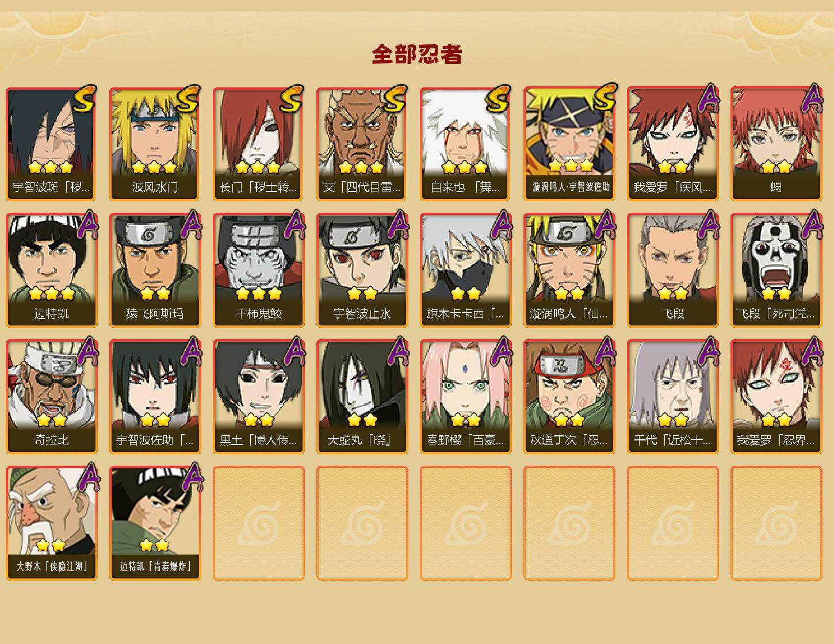Open the 千代「近松十 ninja card
The width and height of the screenshot is (834, 644).
(672, 397)
